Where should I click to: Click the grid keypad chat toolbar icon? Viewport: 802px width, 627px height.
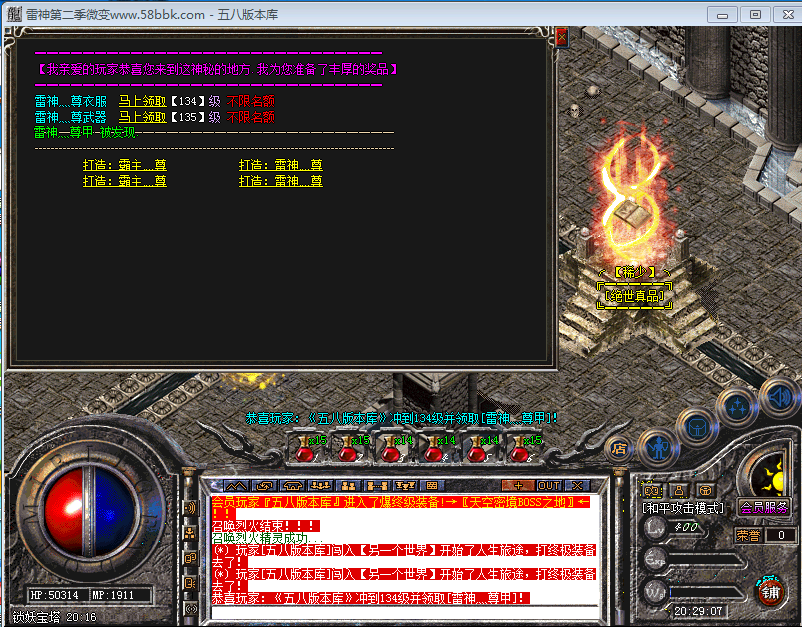point(432,485)
